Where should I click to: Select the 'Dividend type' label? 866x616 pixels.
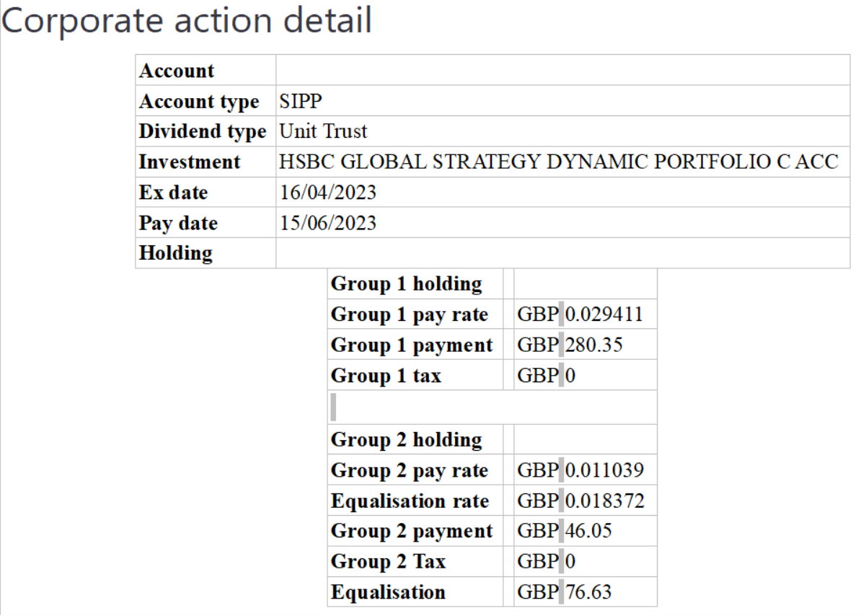coord(203,132)
